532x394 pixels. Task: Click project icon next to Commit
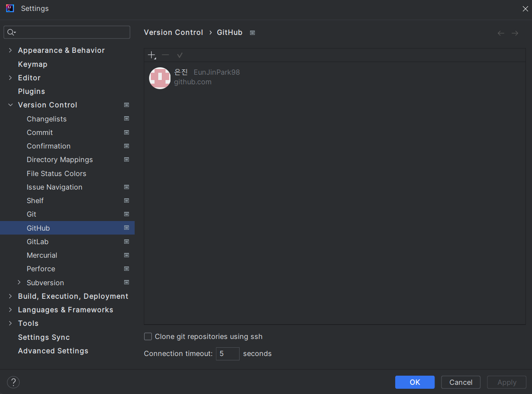coord(126,132)
